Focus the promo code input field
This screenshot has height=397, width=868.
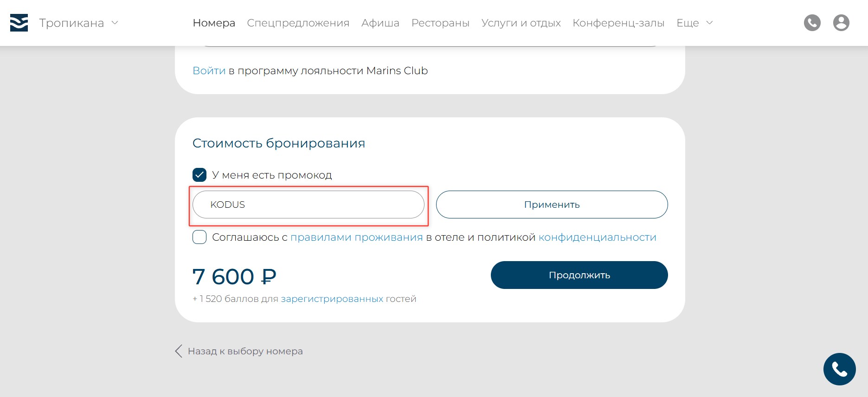(x=309, y=205)
